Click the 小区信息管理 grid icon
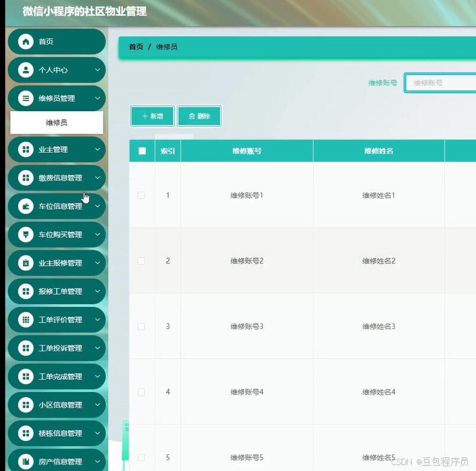The width and height of the screenshot is (476, 471). (x=25, y=405)
